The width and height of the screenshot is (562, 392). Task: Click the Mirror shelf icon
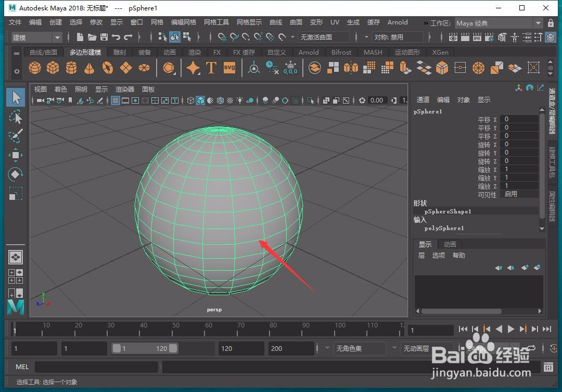tap(351, 68)
